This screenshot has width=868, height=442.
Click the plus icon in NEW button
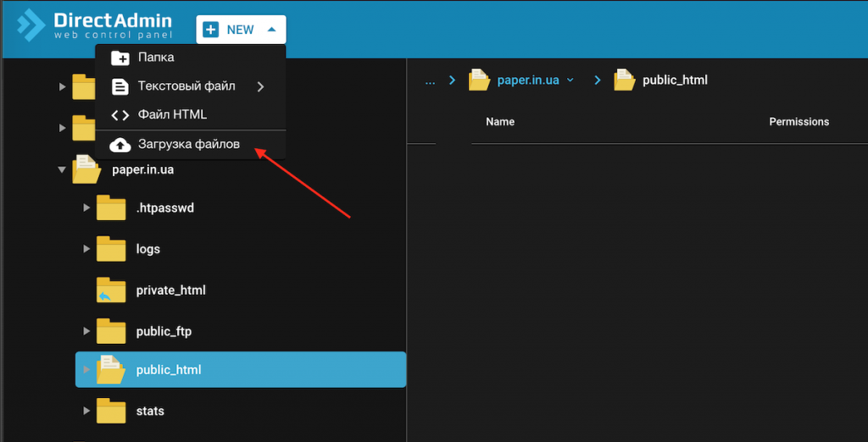pyautogui.click(x=212, y=30)
